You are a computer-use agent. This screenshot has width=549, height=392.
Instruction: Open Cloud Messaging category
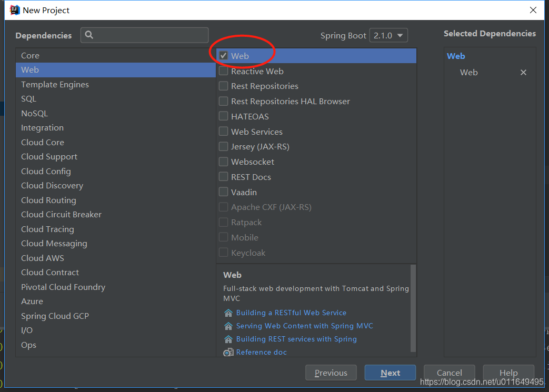[116, 244]
